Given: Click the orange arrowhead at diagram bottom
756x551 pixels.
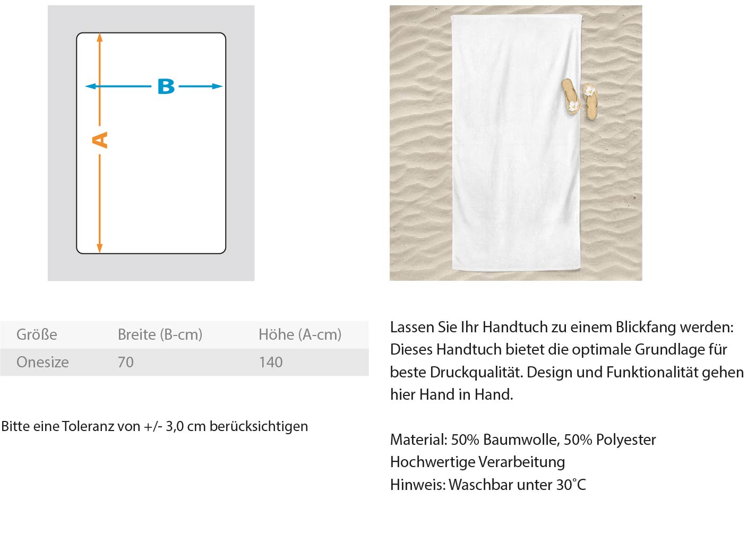Looking at the screenshot, I should 100,248.
